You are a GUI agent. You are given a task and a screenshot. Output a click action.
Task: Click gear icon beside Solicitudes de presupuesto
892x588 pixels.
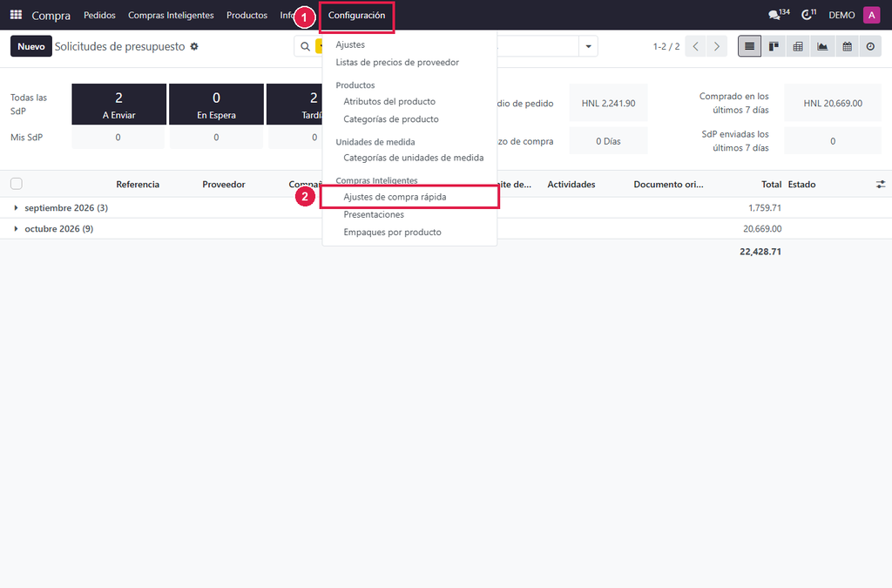[194, 47]
